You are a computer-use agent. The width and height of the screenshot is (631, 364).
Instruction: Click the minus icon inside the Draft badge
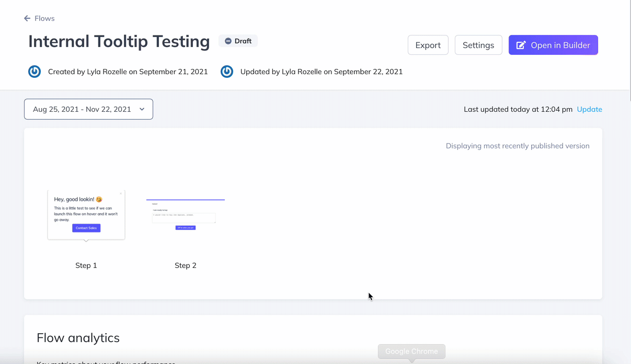228,41
